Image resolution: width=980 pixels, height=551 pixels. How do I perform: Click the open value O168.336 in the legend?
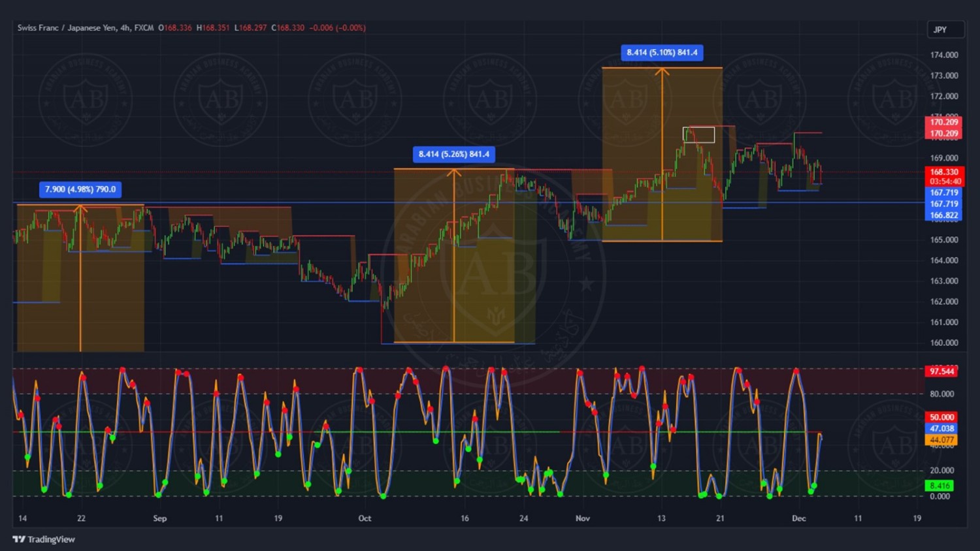tap(175, 28)
